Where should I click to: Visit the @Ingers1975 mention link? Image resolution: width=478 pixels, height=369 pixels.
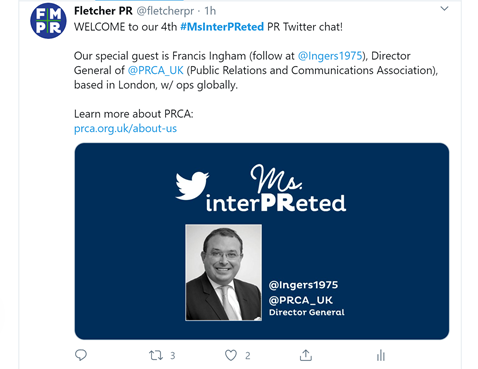(330, 56)
